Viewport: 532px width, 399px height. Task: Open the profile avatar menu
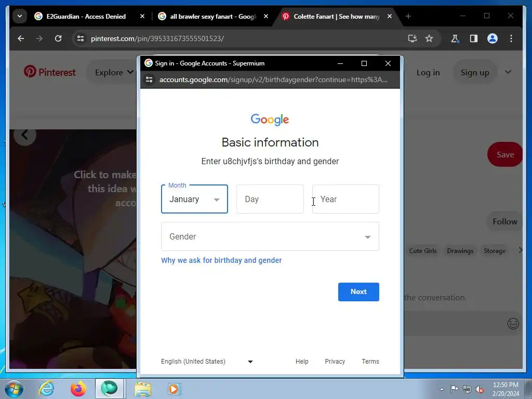(x=493, y=38)
